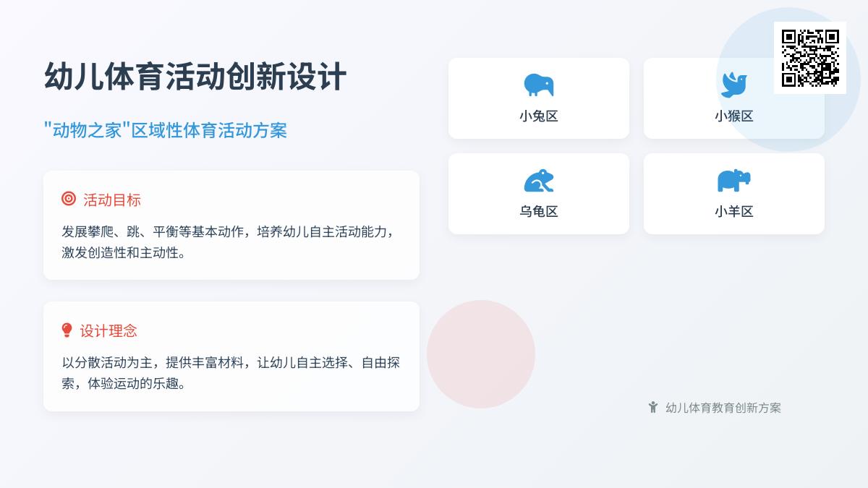Click the 活动目标 heading
The width and height of the screenshot is (868, 488).
coord(112,200)
